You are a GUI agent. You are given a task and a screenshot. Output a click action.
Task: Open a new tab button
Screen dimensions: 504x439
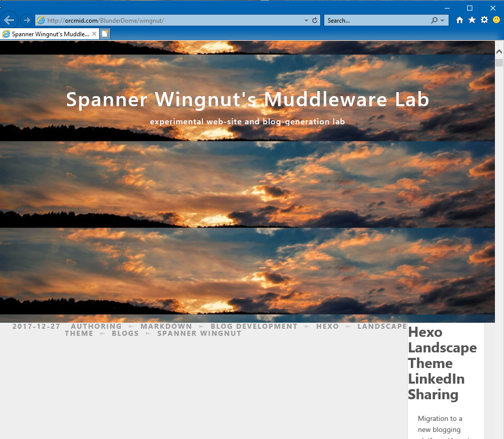105,34
